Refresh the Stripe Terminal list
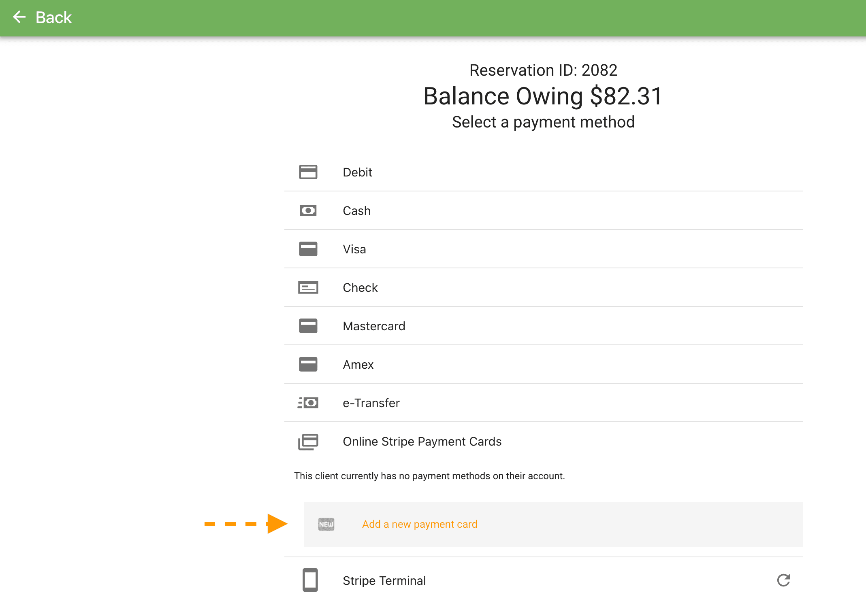This screenshot has width=866, height=616. point(784,580)
